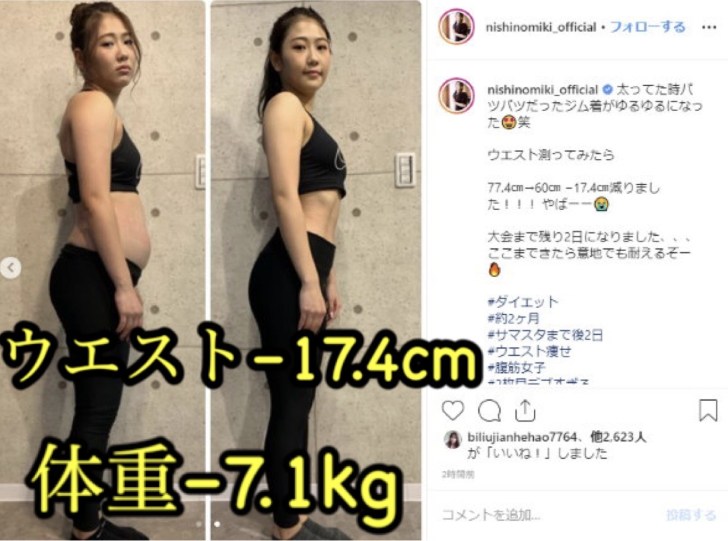
Task: Open comments via speech bubble icon
Action: 489,411
